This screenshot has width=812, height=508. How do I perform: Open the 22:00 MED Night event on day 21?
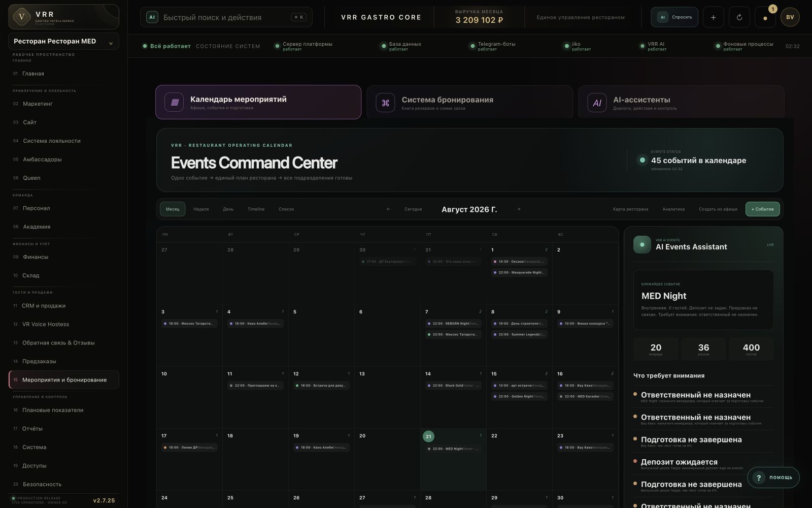(453, 449)
